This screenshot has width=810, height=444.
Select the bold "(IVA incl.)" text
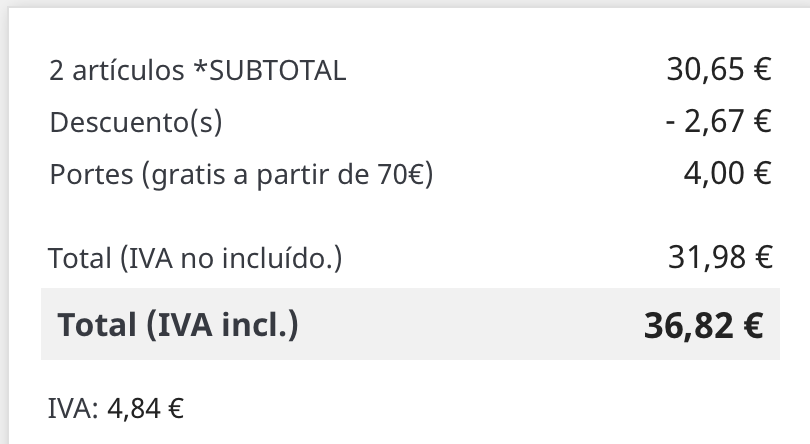tap(221, 325)
